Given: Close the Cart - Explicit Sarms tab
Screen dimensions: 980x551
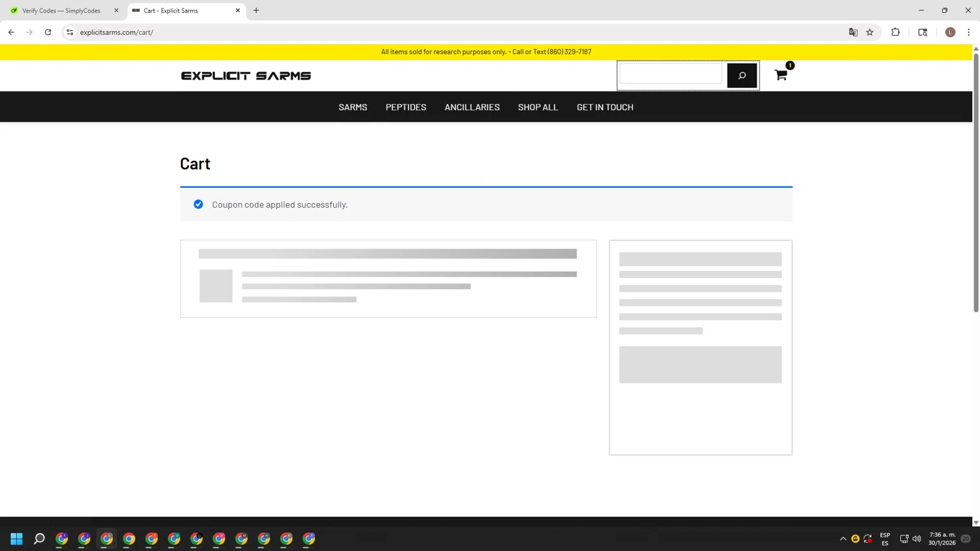Looking at the screenshot, I should [238, 10].
